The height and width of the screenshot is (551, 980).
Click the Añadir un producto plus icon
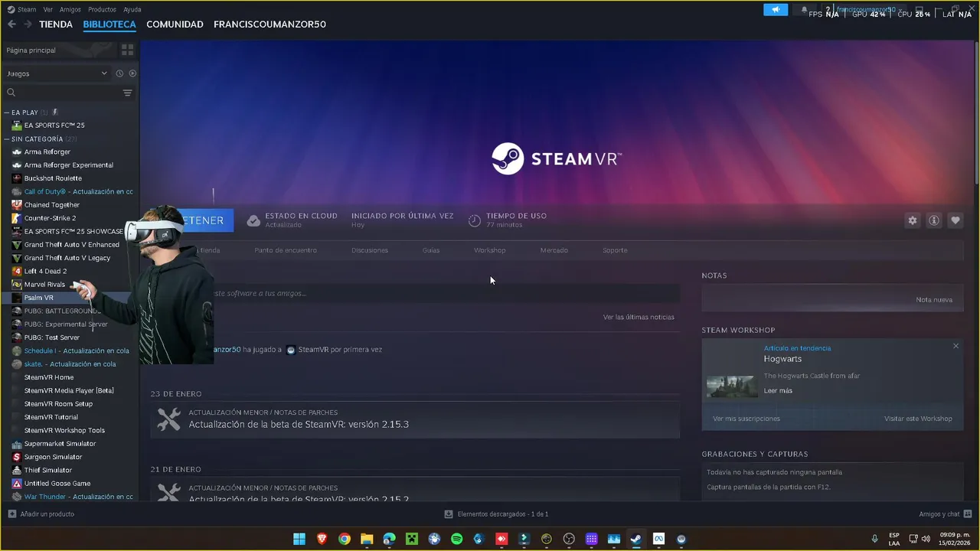11,514
